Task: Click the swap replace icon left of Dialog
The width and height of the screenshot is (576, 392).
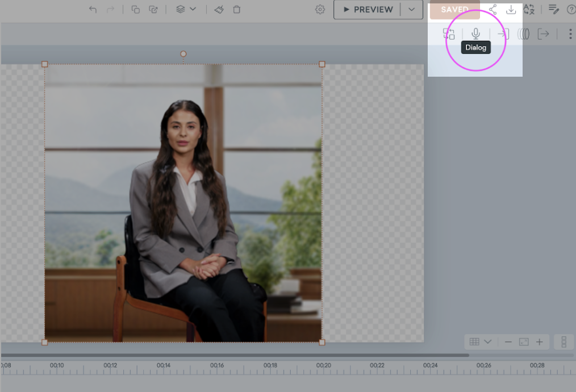Action: tap(449, 34)
